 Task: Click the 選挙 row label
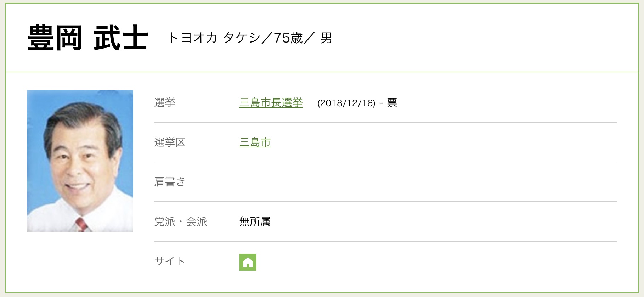point(165,103)
